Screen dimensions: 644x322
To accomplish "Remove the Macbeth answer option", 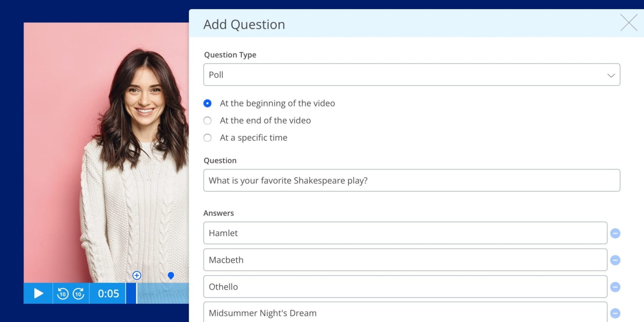I will pyautogui.click(x=615, y=260).
